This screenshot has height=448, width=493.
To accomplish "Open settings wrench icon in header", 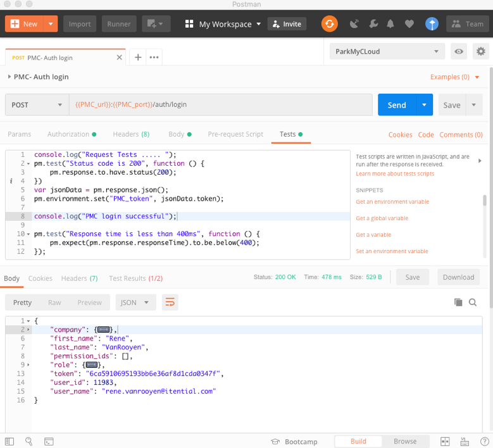I will (x=373, y=24).
